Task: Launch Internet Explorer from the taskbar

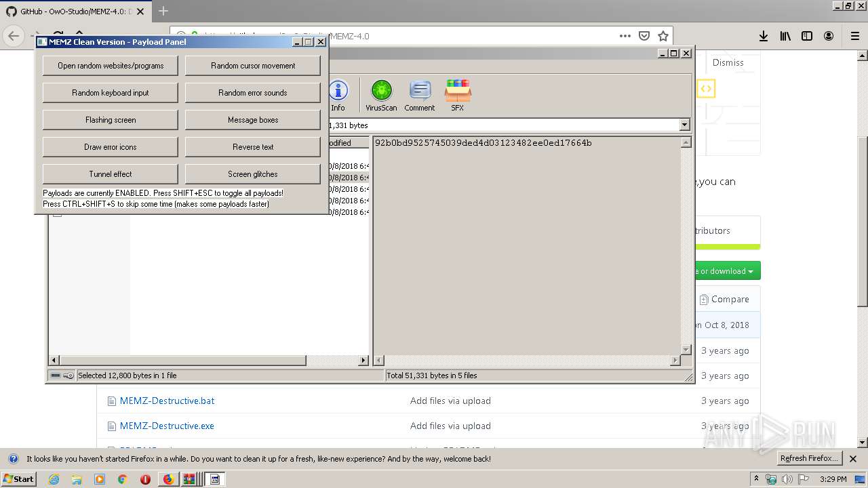Action: 54,479
